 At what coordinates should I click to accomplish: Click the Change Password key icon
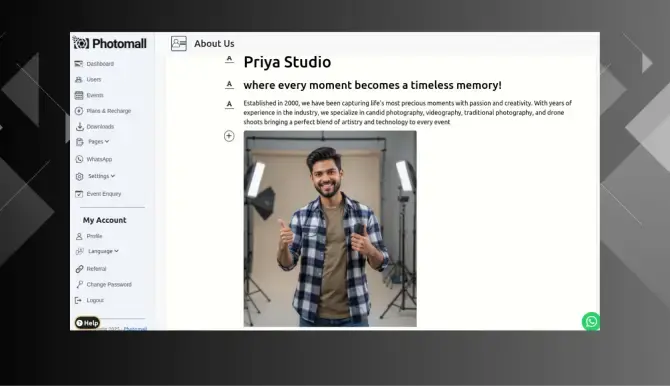tap(79, 284)
